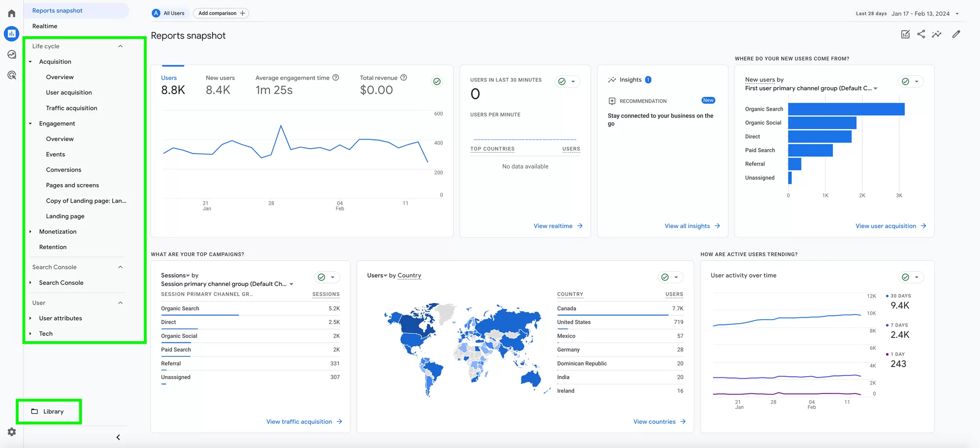Open date range dropdown arrow

point(957,14)
